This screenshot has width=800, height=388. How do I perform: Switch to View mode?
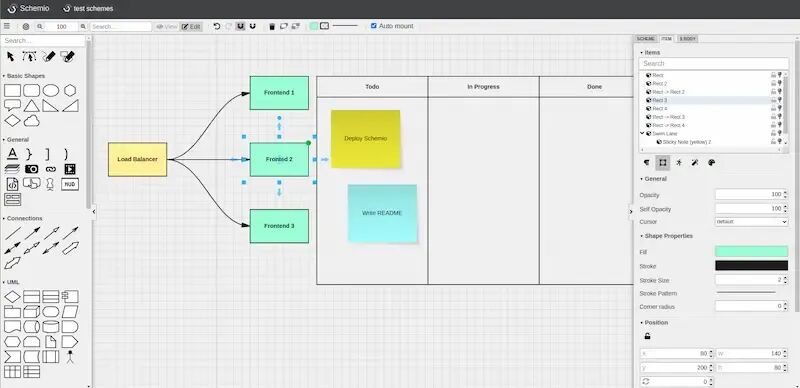point(166,27)
